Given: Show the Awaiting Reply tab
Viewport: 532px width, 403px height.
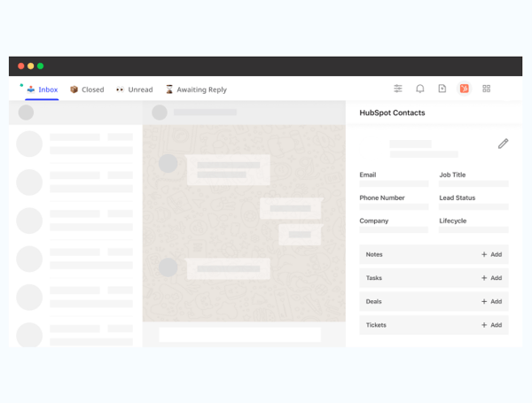Looking at the screenshot, I should pyautogui.click(x=196, y=89).
